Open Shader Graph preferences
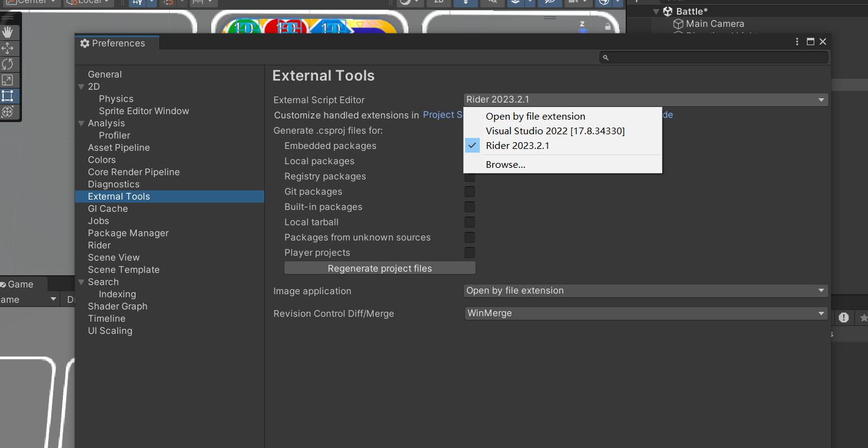This screenshot has height=448, width=868. 117,306
